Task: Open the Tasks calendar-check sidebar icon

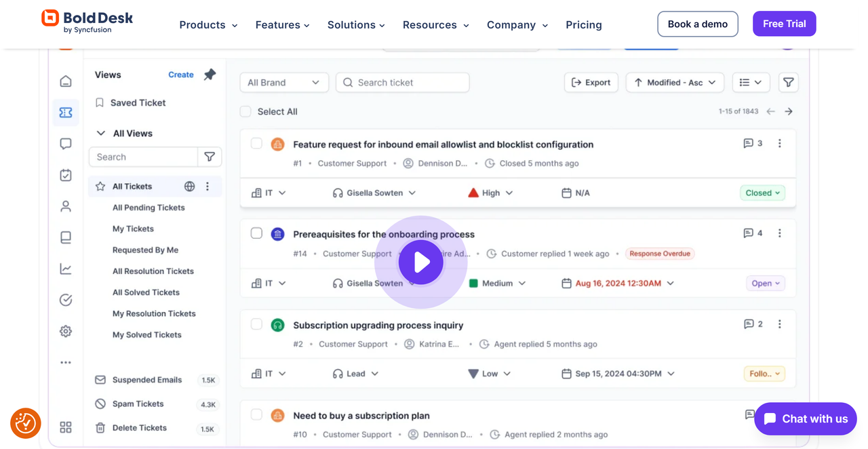Action: click(x=66, y=175)
